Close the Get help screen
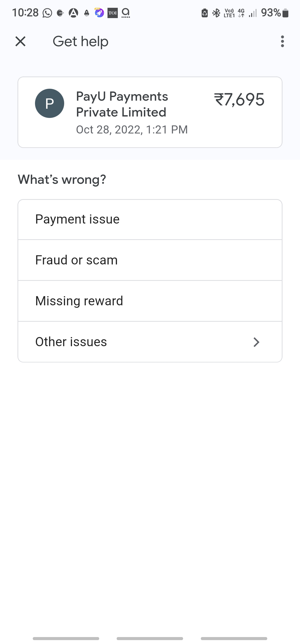The width and height of the screenshot is (300, 644). point(20,41)
